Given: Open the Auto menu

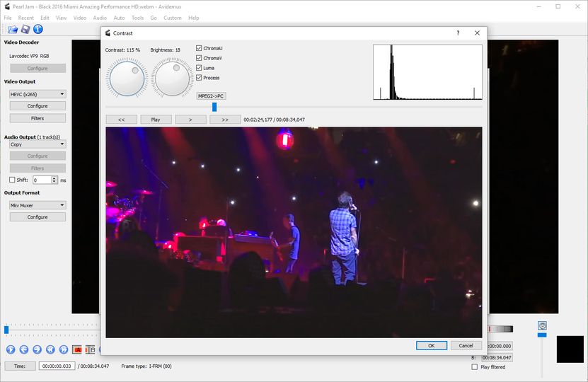Looking at the screenshot, I should 119,18.
